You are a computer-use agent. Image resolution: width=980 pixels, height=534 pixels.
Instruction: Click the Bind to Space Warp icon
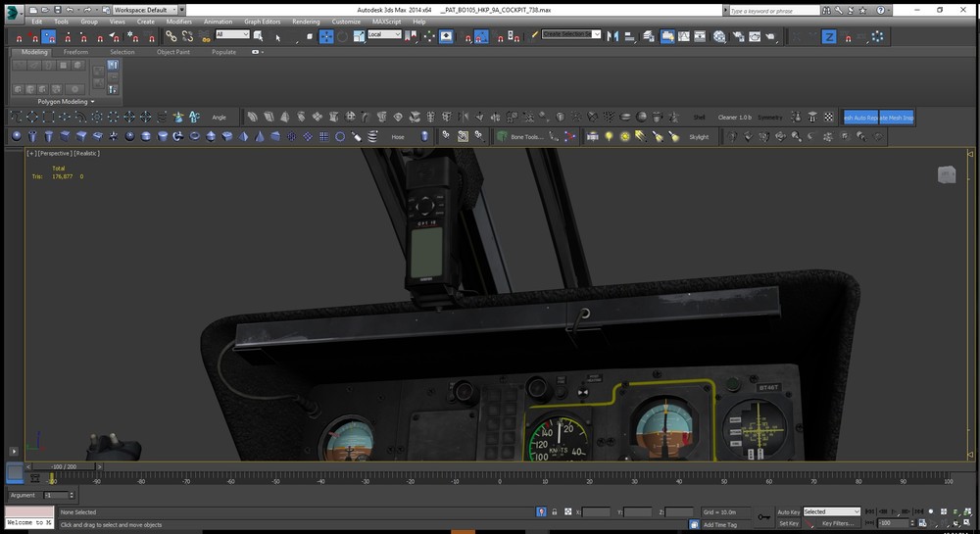(x=203, y=36)
